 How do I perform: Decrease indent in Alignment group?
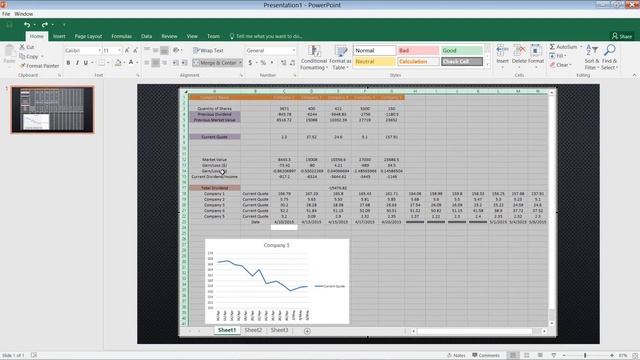point(175,63)
